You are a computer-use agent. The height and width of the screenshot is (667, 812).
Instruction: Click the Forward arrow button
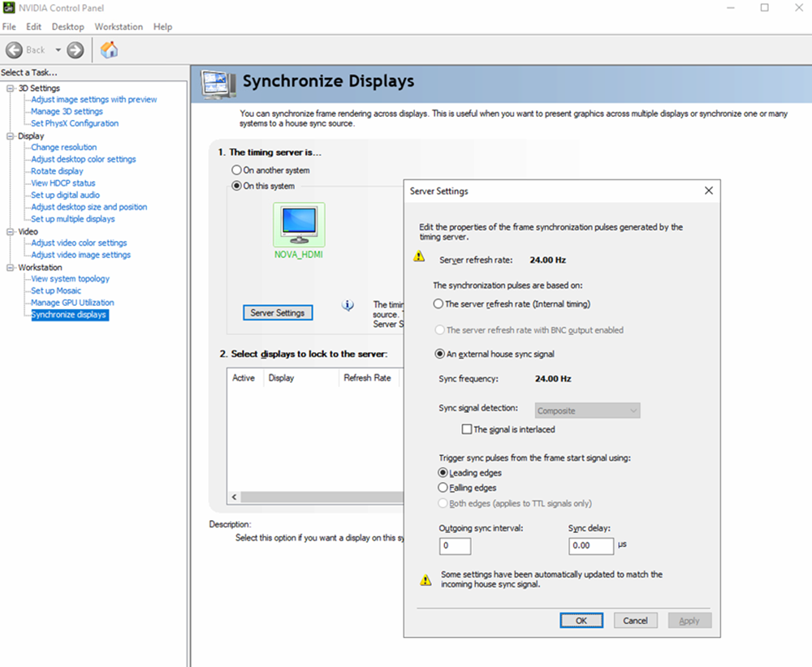(75, 49)
